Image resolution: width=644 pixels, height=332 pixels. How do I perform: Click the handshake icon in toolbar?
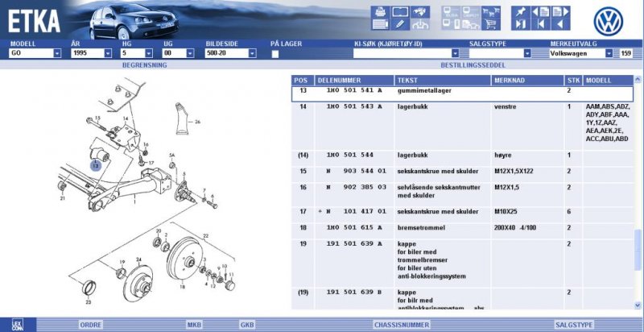pos(419,12)
